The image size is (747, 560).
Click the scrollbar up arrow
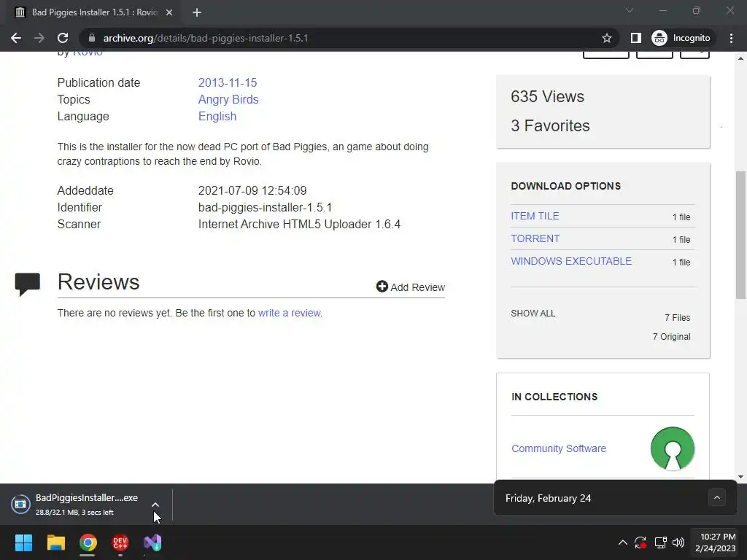[x=740, y=58]
